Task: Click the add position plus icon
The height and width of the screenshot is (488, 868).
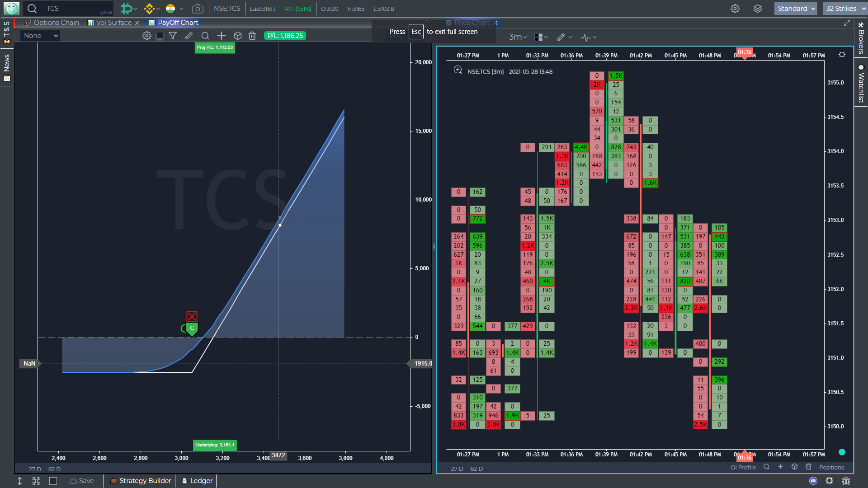Action: point(222,36)
